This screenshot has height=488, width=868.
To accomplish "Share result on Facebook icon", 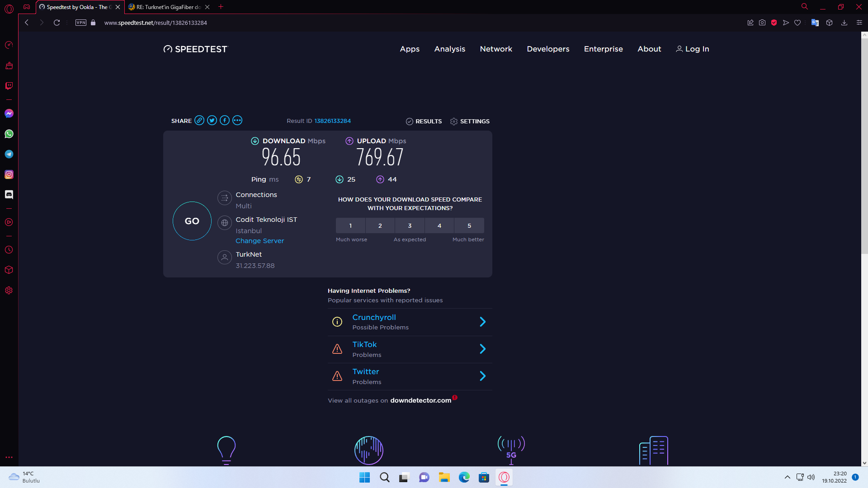I will click(x=225, y=120).
